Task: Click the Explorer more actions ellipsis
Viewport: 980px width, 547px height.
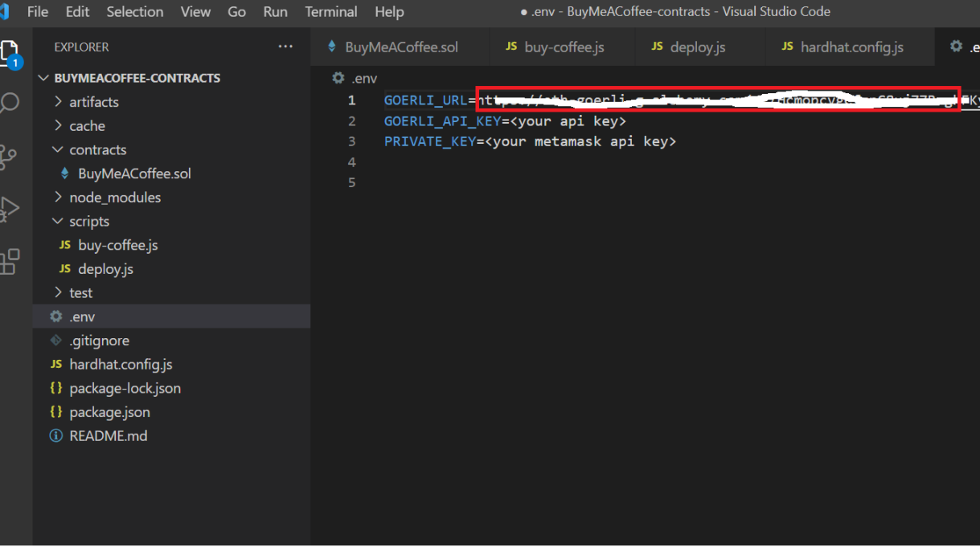Action: (285, 47)
